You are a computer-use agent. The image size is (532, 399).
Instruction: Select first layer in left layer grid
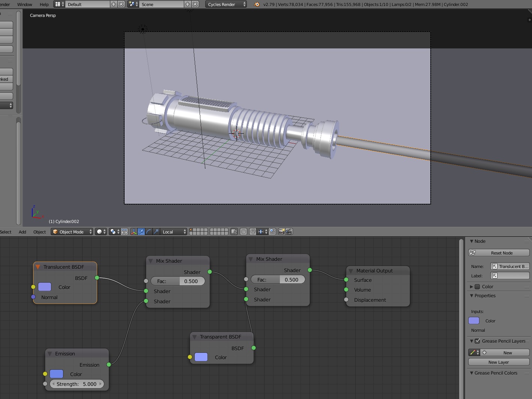pyautogui.click(x=191, y=230)
